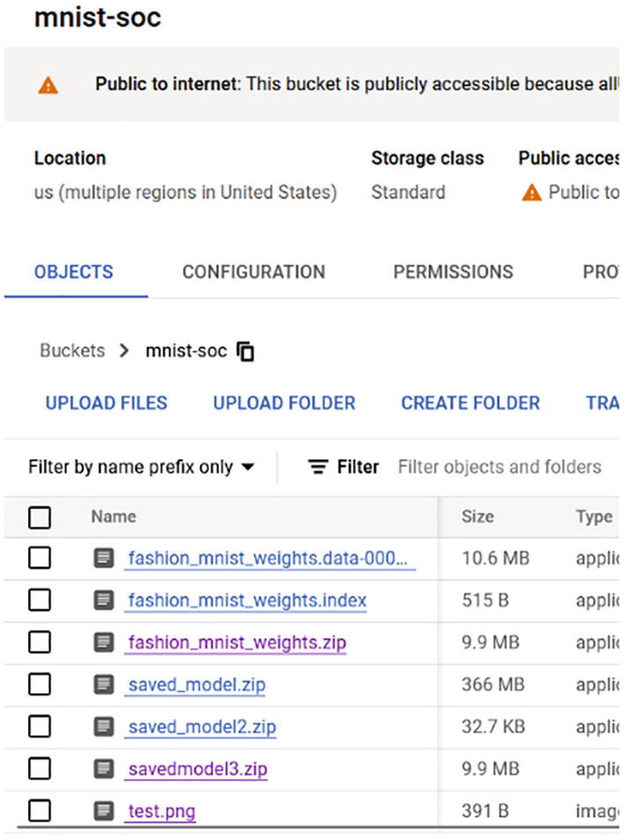Check the box for fashion_mnist_weights.zip
Image resolution: width=625 pixels, height=840 pixels.
(40, 643)
